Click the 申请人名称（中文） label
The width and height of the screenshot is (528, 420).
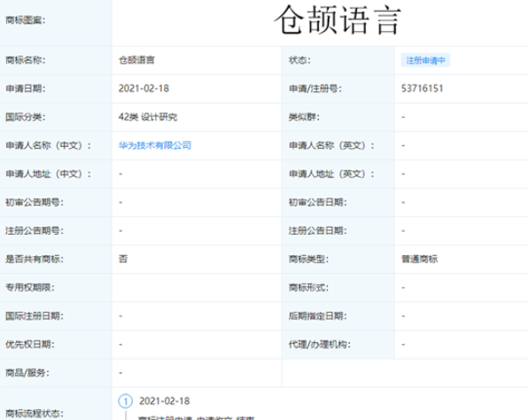pyautogui.click(x=48, y=145)
